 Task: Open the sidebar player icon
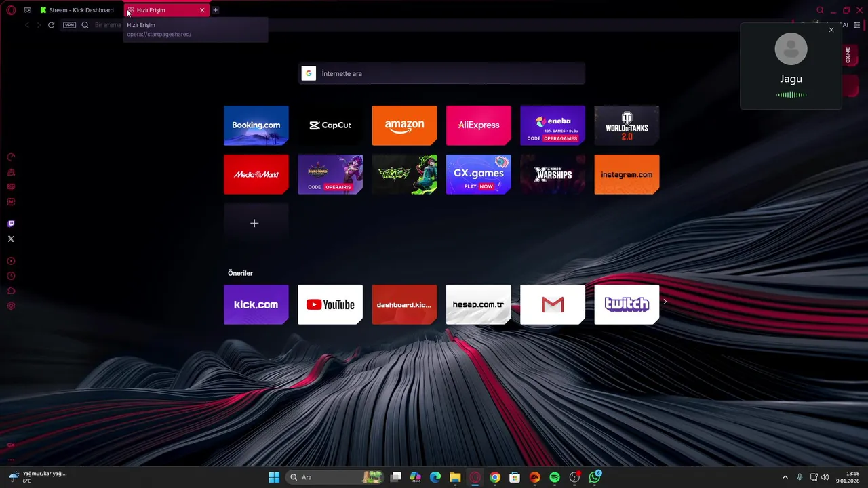pyautogui.click(x=11, y=261)
